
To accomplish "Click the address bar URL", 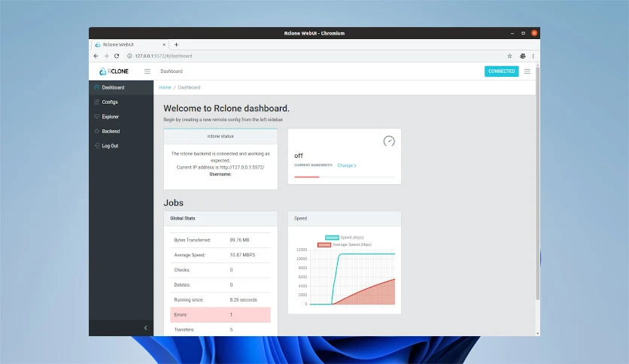I will pyautogui.click(x=163, y=56).
